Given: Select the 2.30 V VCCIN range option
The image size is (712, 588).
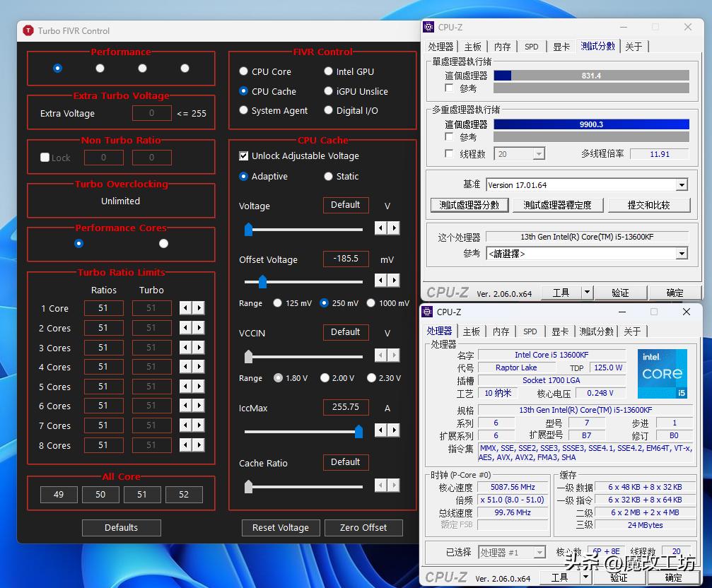Looking at the screenshot, I should click(x=370, y=378).
